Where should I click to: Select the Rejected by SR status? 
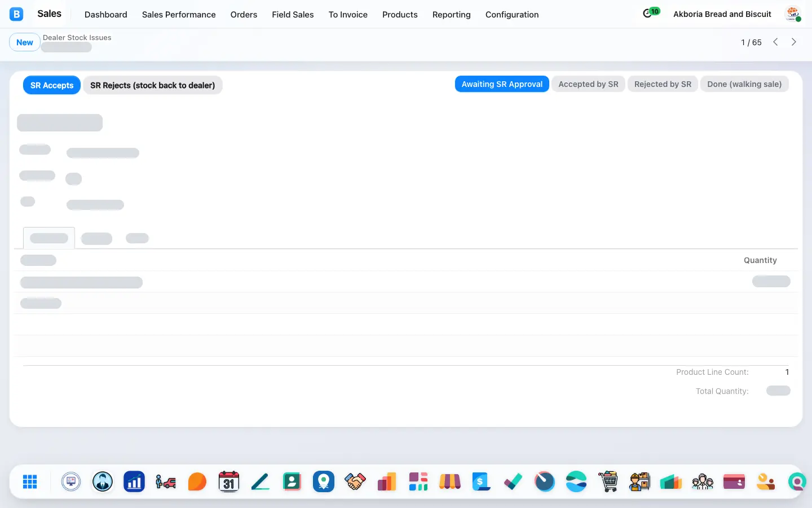663,84
